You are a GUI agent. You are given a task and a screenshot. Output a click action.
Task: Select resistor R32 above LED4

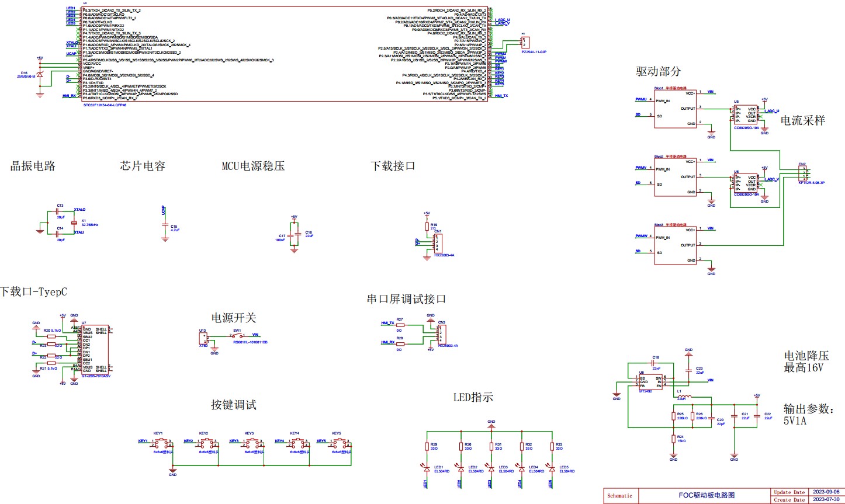521,447
